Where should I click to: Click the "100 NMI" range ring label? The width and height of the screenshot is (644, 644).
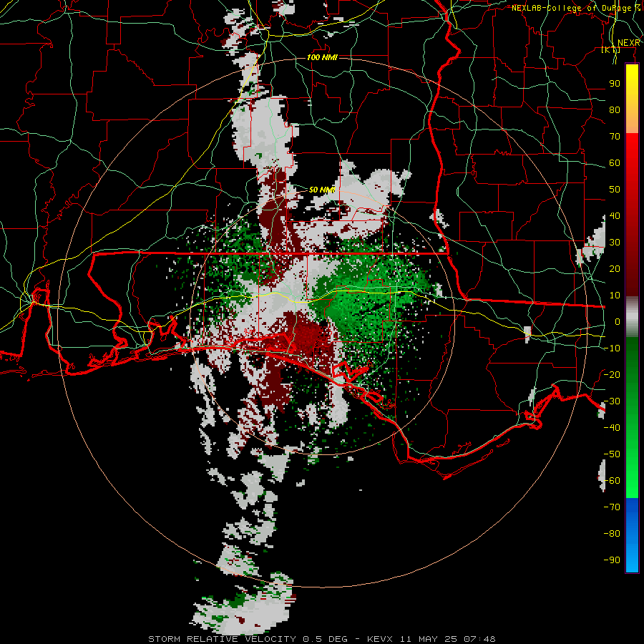pos(322,57)
